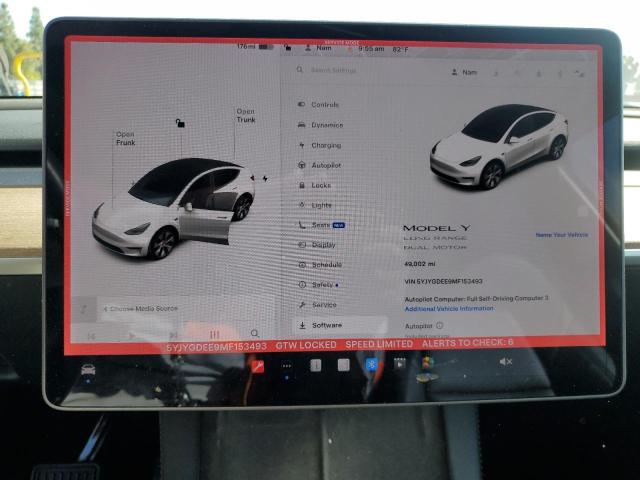Click the Name Your Vehicle link
Viewport: 640px width, 480px height.
click(562, 235)
